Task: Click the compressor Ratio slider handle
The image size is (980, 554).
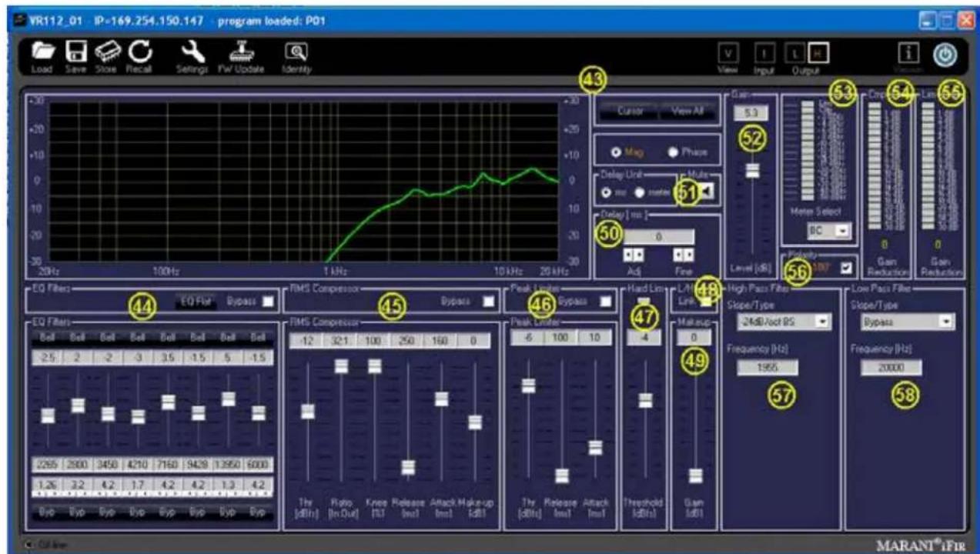Action: [x=341, y=366]
